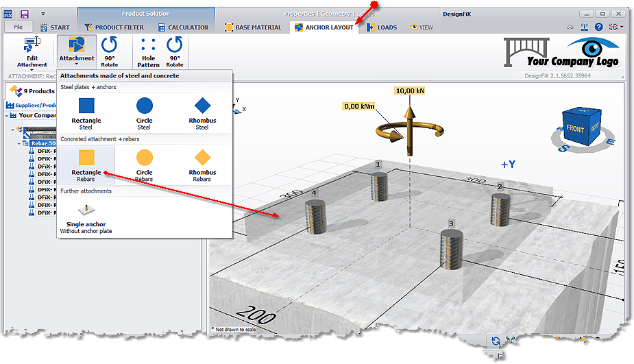Click compass letter S on view ring
The height and width of the screenshot is (364, 634).
(x=563, y=149)
